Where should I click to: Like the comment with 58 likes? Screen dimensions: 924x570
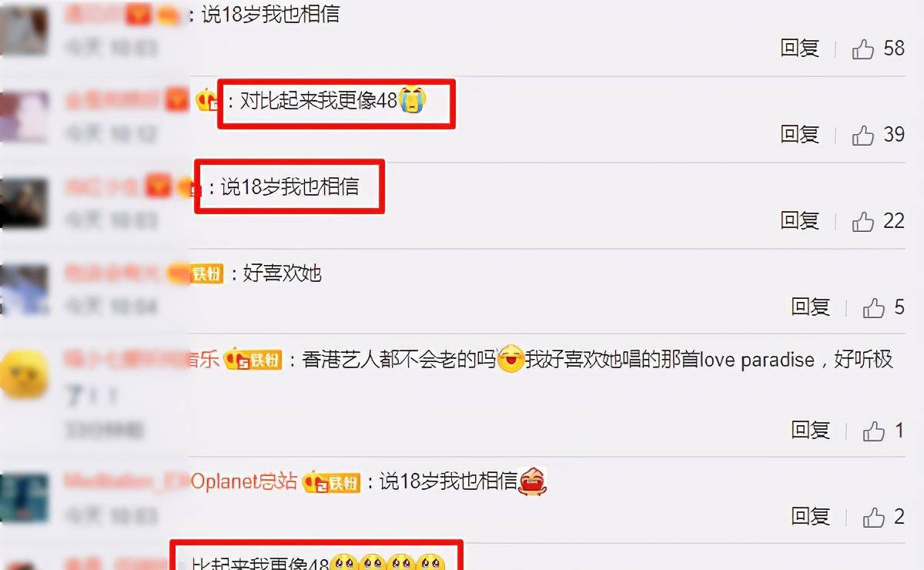point(863,49)
